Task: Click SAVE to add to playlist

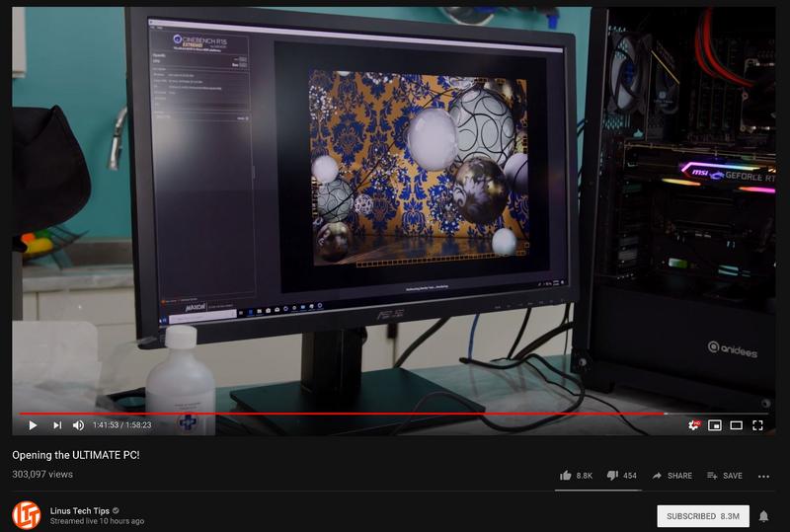Action: [x=725, y=475]
